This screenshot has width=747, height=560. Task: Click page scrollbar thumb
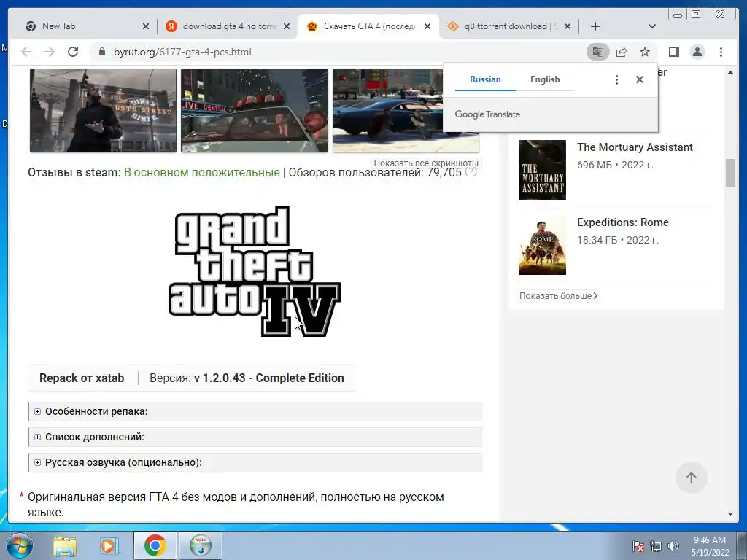[x=730, y=173]
